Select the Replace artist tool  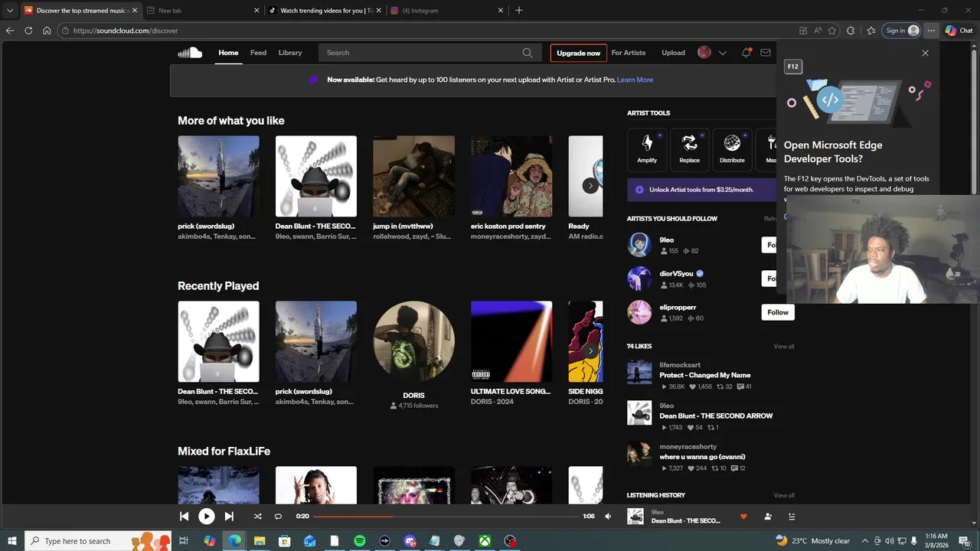[689, 148]
